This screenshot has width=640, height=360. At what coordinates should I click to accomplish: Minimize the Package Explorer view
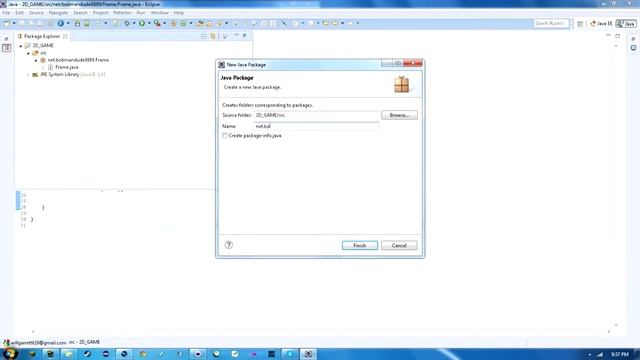coord(236,36)
